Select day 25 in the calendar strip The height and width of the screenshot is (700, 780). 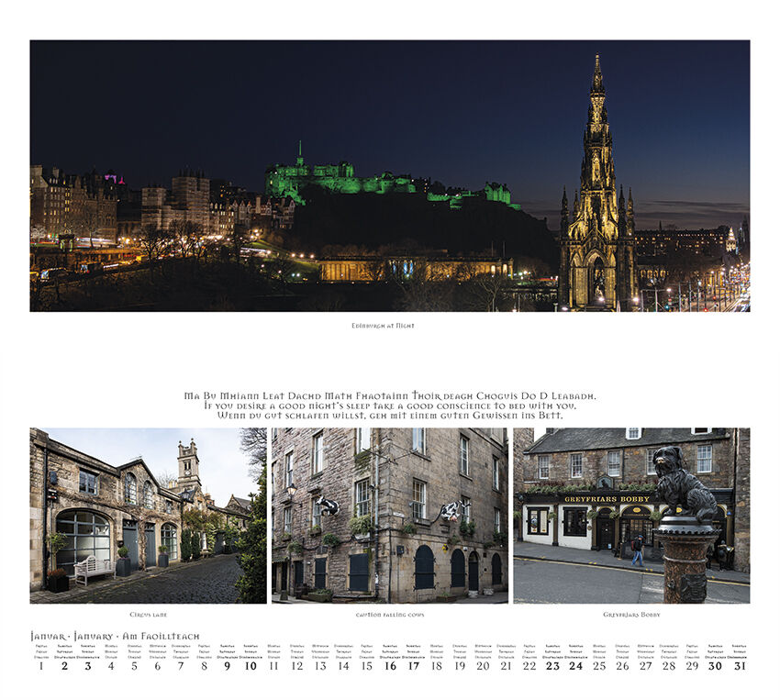(x=599, y=666)
